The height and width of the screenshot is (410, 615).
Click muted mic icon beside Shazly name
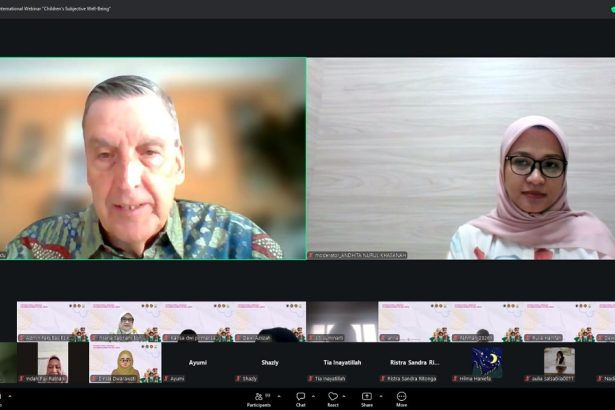(238, 379)
